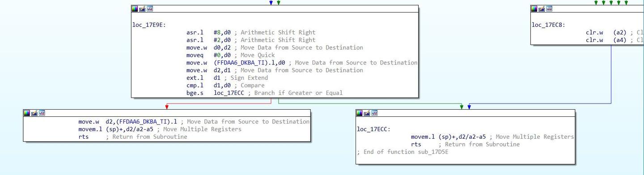Click edit icon on bottom-left rts block

(x=34, y=113)
